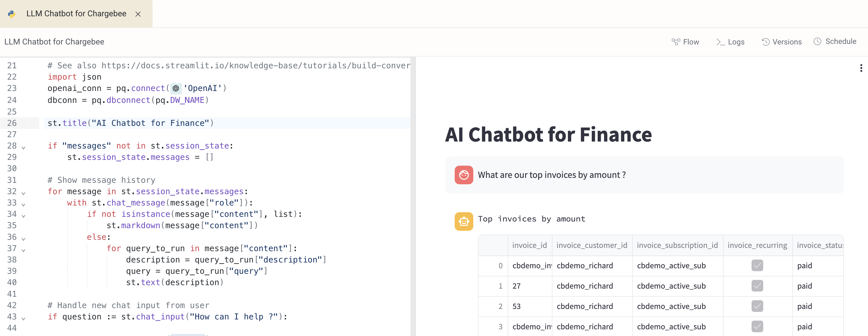The height and width of the screenshot is (336, 868).
Task: Click the user question about top invoices
Action: tap(552, 175)
